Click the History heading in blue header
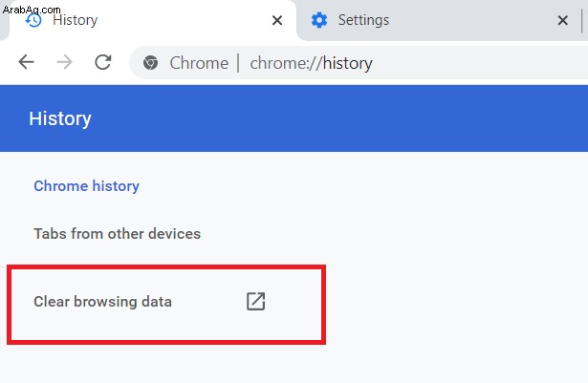588x383 pixels. pyautogui.click(x=60, y=118)
